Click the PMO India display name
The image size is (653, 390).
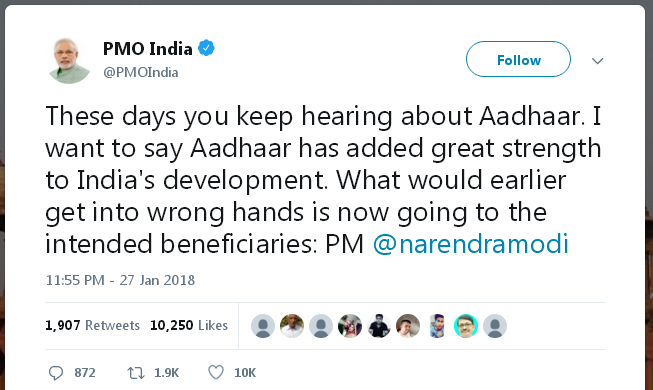[x=147, y=49]
